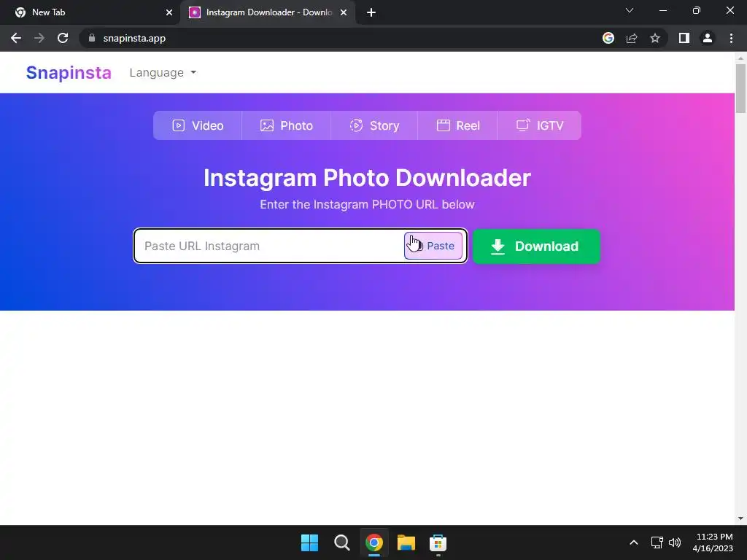Open Windows taskbar search
Viewport: 747px width, 560px height.
click(341, 542)
